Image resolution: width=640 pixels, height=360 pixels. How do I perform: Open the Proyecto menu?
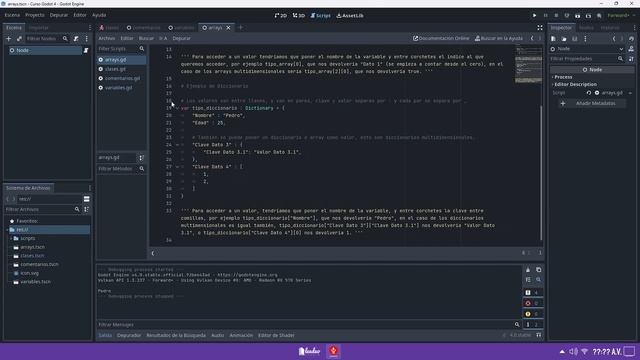[35, 15]
